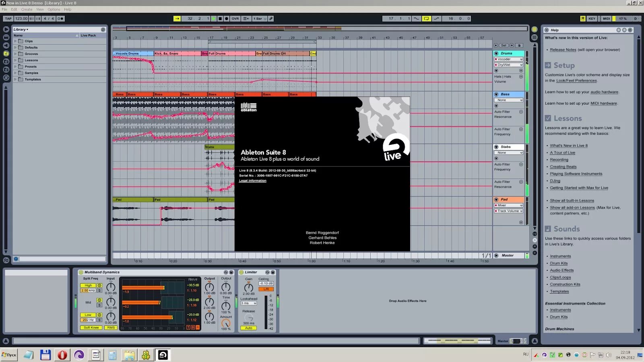Toggle the computer MIDI keyboard button

click(x=583, y=19)
